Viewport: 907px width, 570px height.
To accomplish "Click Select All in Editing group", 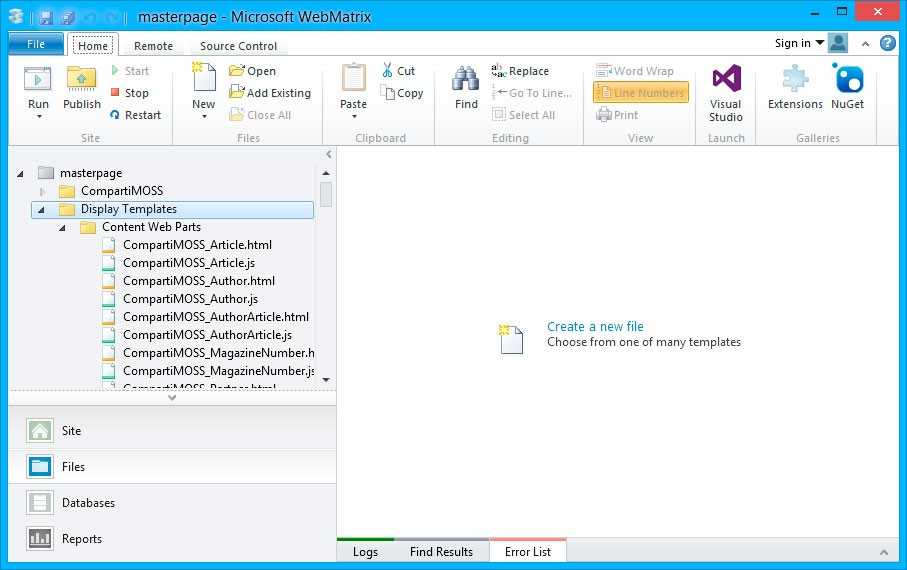I will (523, 115).
